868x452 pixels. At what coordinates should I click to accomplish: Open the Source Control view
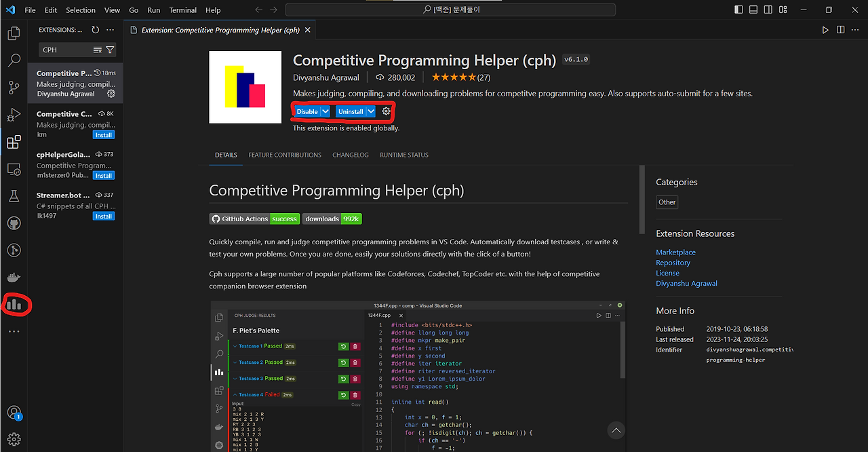14,88
